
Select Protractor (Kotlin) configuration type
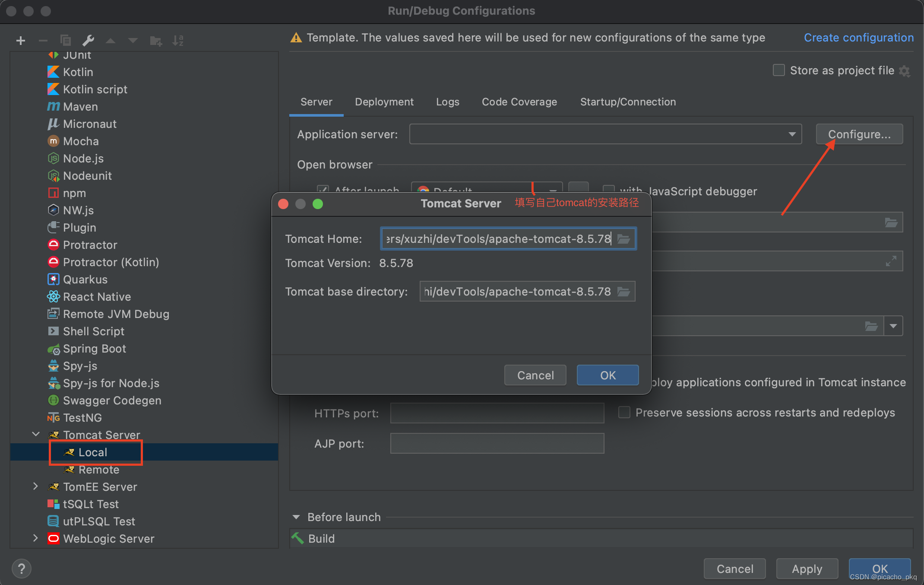[111, 262]
